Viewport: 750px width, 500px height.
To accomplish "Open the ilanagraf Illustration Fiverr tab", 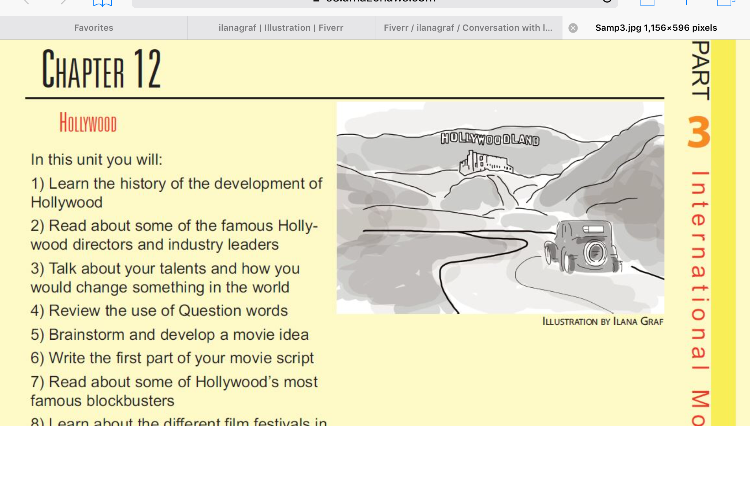I will pos(280,28).
